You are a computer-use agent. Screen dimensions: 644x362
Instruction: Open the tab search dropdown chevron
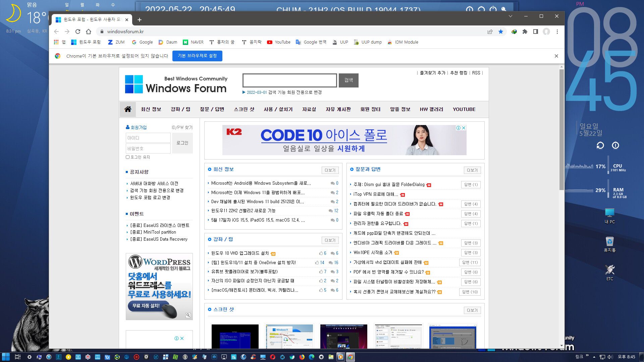[510, 16]
